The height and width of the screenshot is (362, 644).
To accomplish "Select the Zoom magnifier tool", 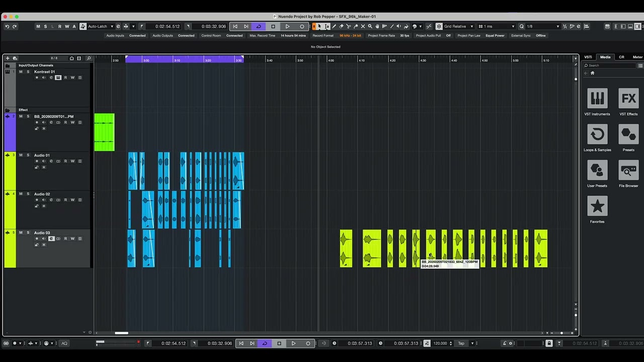I will 370,26.
